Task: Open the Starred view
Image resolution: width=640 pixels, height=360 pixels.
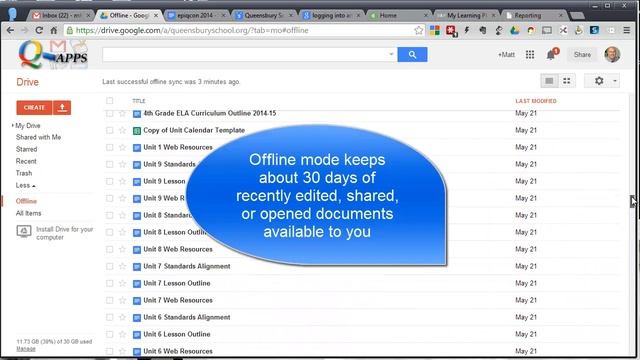Action: tap(27, 149)
